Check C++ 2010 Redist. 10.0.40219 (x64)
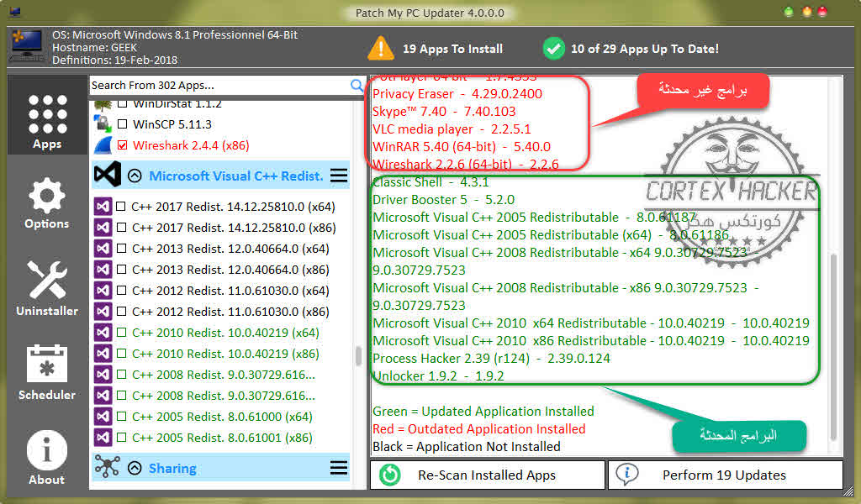The width and height of the screenshot is (861, 504). 121,333
